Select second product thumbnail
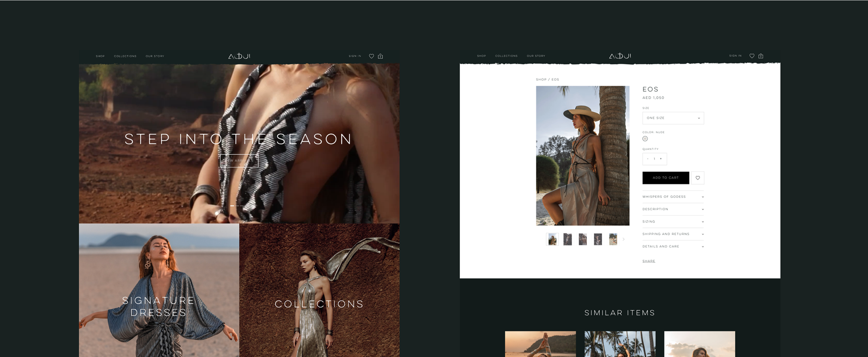Viewport: 868px width, 357px height. (x=567, y=239)
